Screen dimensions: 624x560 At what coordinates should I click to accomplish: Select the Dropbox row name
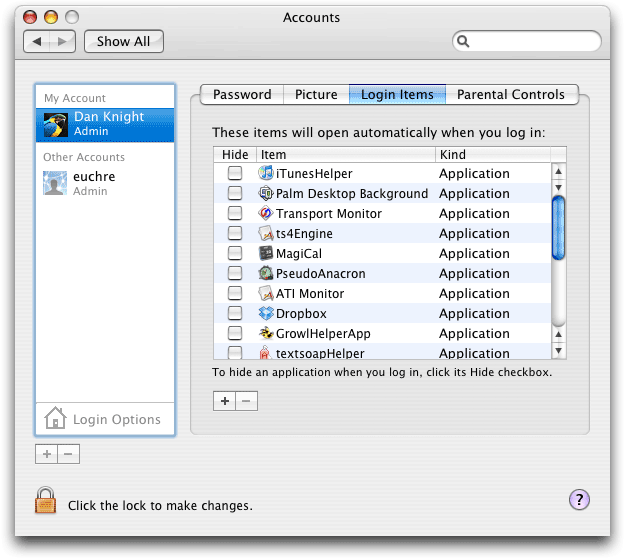click(301, 314)
